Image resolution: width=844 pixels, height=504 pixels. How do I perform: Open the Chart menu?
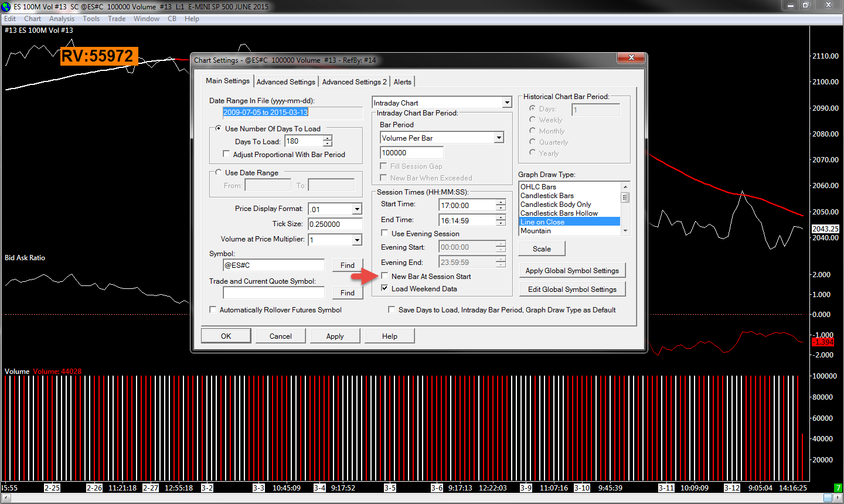(33, 19)
